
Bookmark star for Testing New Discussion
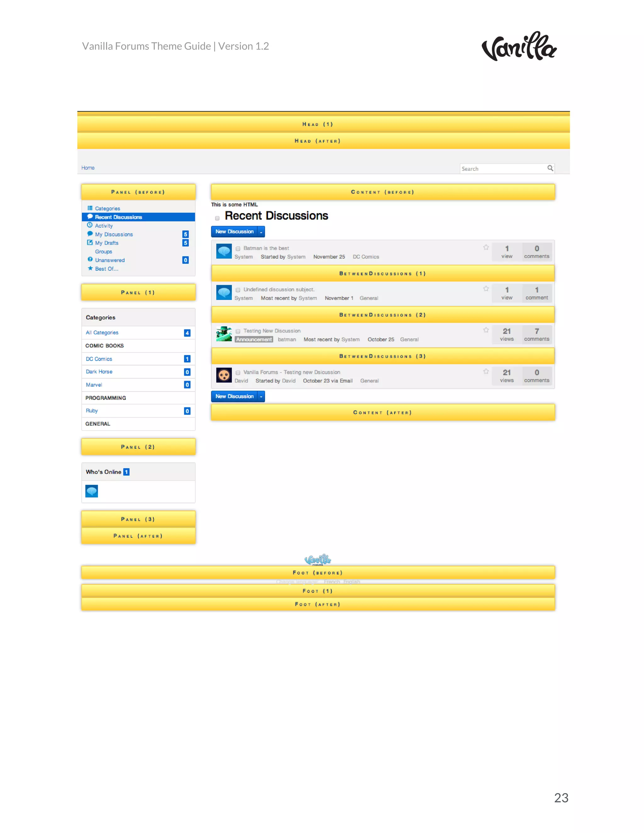(x=486, y=330)
